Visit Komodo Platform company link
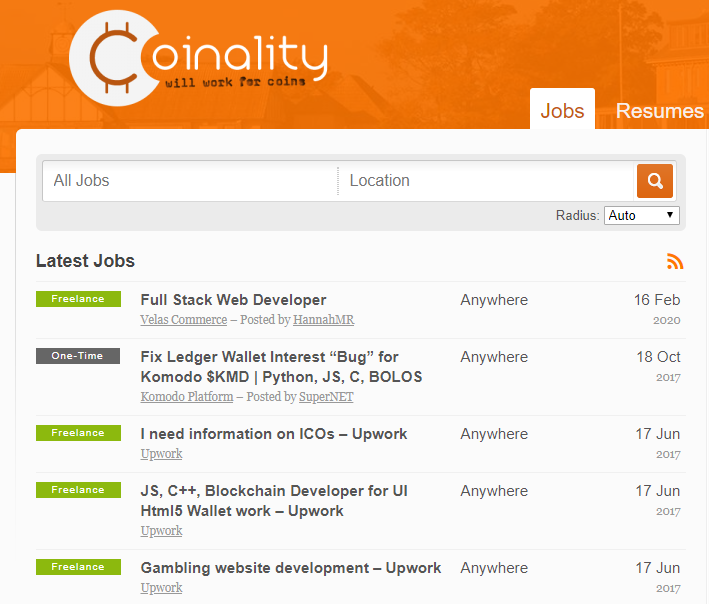 (187, 396)
